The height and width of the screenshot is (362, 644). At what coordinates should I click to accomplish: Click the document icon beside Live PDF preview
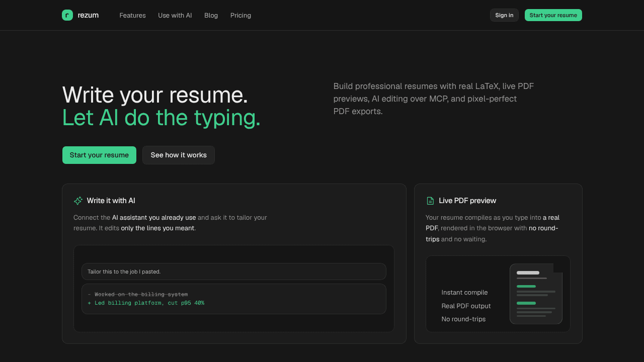coord(430,201)
